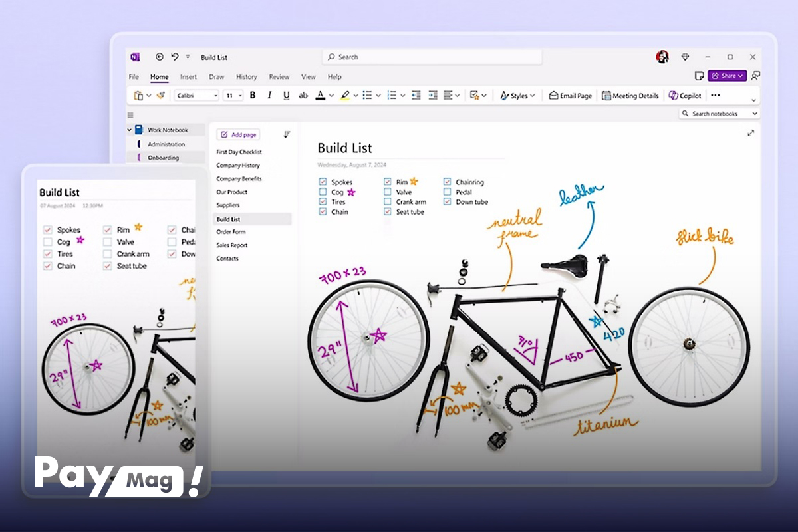
Task: Open the Calibri font dropdown
Action: pyautogui.click(x=197, y=96)
